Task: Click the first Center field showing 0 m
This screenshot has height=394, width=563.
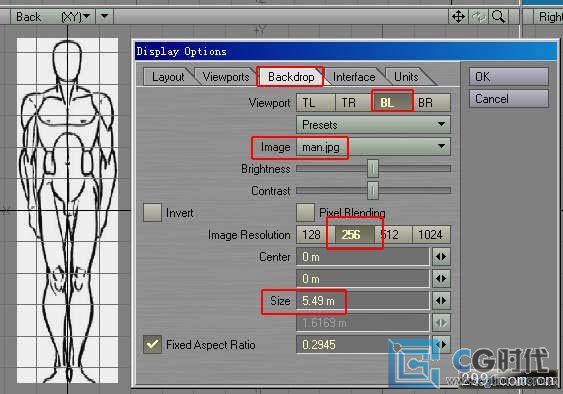Action: click(363, 257)
